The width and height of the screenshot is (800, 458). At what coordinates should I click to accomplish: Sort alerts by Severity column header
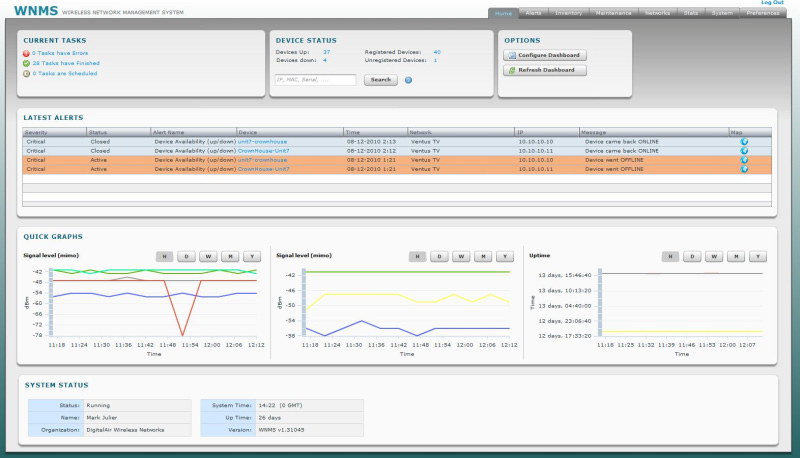tap(36, 132)
